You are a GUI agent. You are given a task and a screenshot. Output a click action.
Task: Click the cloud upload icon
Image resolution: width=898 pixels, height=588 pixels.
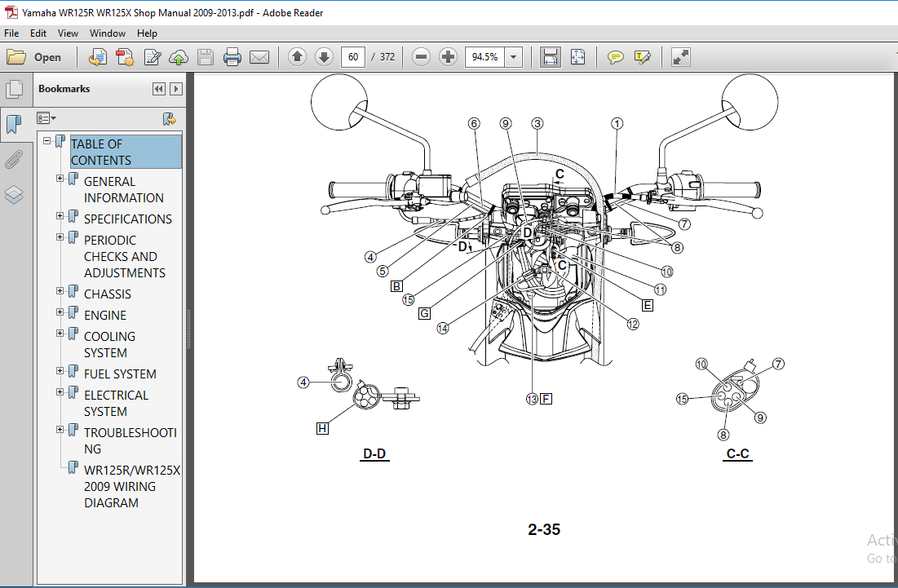point(179,57)
